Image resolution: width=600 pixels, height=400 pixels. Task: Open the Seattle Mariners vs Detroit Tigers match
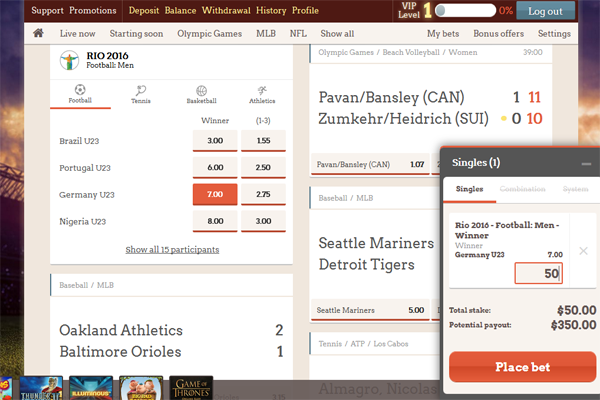[x=376, y=254]
